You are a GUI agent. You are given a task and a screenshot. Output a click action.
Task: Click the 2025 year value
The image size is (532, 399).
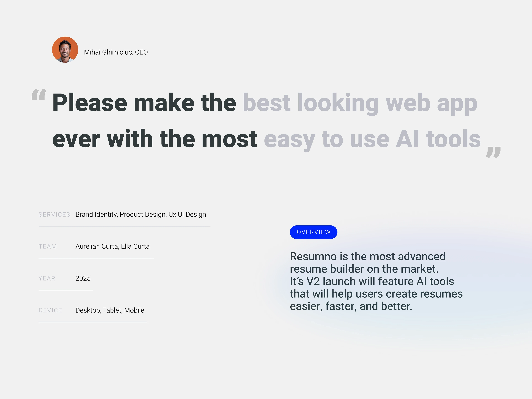[x=83, y=278]
